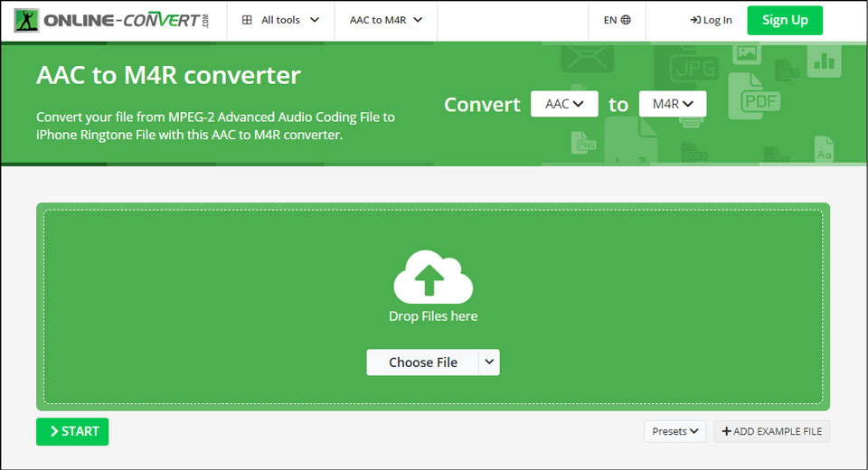Expand the Choose File source arrow
This screenshot has height=470, width=868.
coord(489,362)
